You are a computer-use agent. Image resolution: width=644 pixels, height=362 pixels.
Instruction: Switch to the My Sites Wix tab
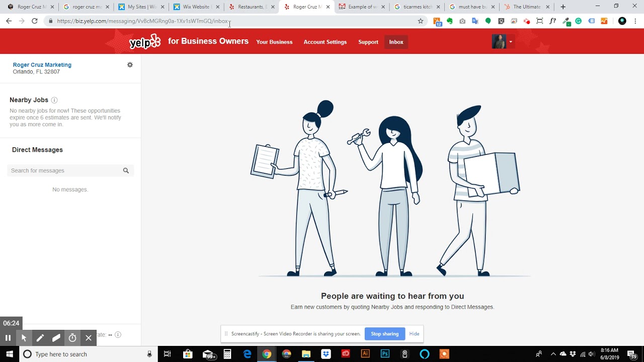(x=141, y=7)
